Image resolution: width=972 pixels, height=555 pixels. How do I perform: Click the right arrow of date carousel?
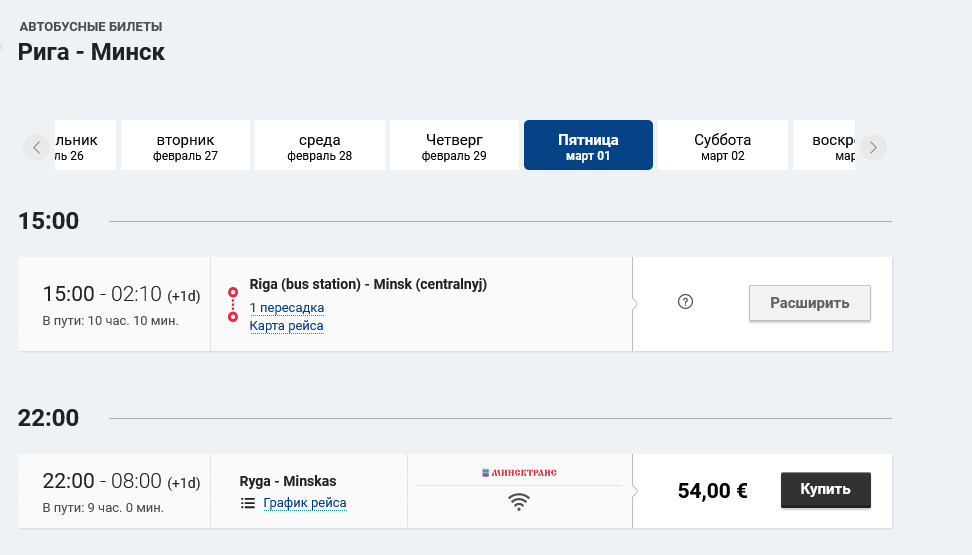point(873,148)
